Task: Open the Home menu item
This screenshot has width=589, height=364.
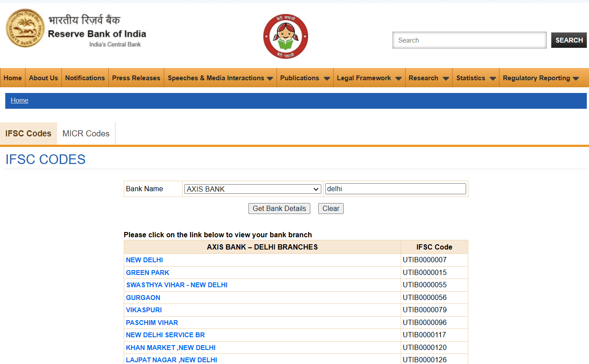Action: click(x=13, y=78)
